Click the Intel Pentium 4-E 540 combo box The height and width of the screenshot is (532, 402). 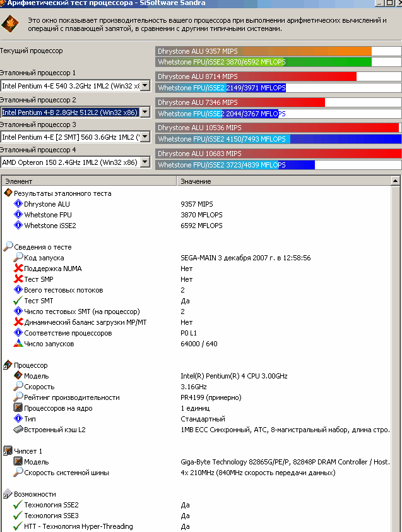click(75, 86)
